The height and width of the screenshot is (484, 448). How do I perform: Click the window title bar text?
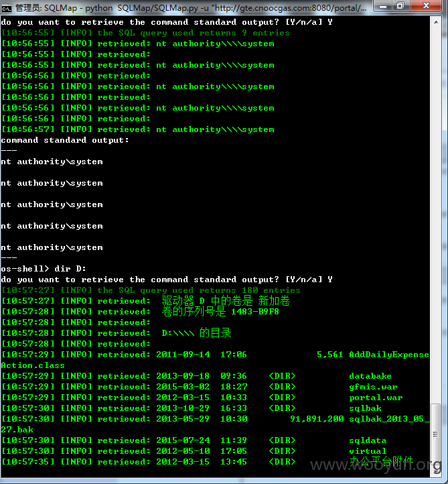point(191,8)
